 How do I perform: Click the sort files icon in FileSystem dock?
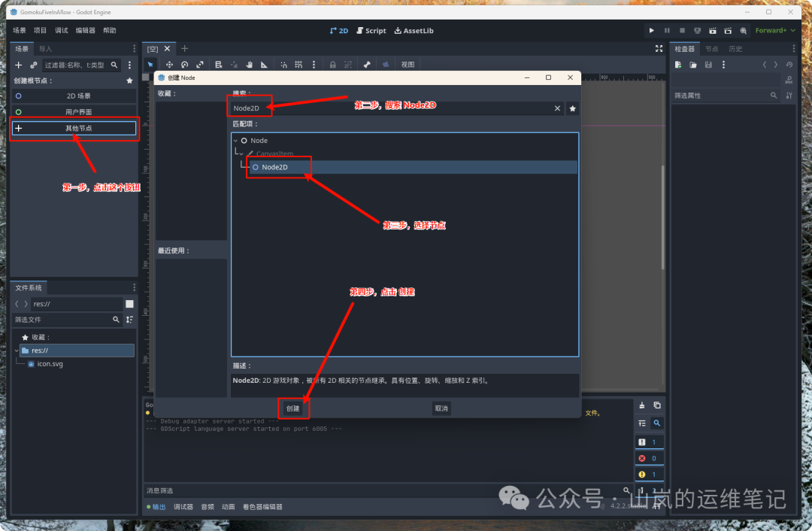[x=129, y=320]
